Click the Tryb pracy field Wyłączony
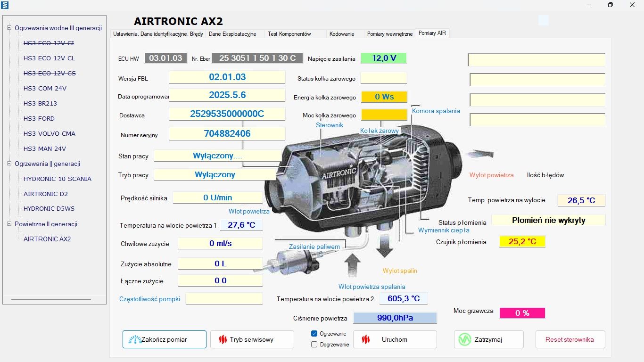The width and height of the screenshot is (644, 362). (x=215, y=174)
